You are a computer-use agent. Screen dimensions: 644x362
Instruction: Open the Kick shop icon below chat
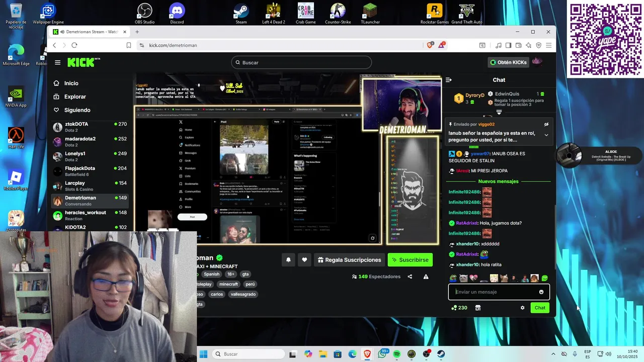pyautogui.click(x=478, y=308)
